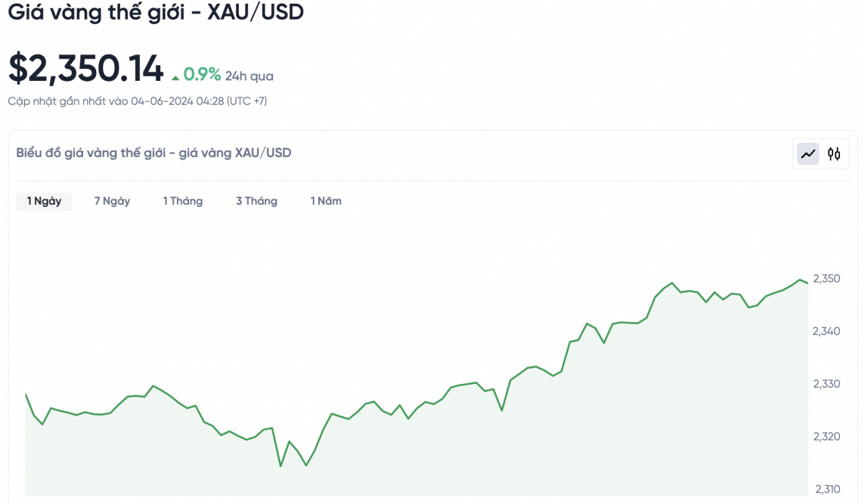This screenshot has width=865, height=504.
Task: Switch to the 3 Tháng range
Action: pyautogui.click(x=256, y=201)
